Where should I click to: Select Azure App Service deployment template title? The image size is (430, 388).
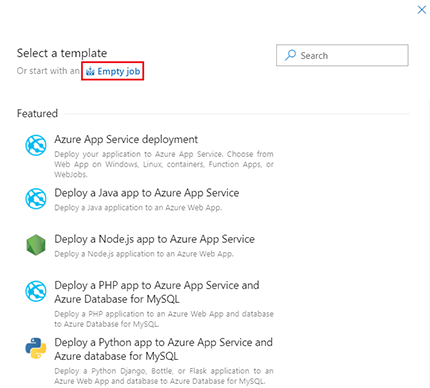126,139
